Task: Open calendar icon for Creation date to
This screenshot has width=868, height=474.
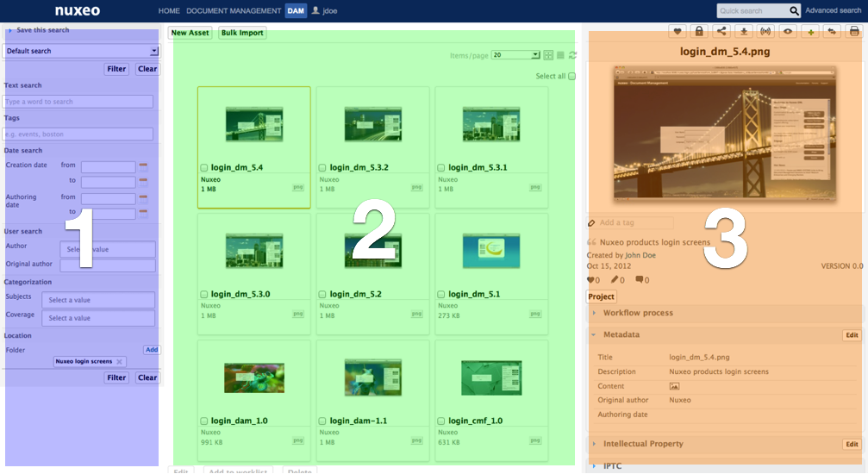Action: (143, 181)
